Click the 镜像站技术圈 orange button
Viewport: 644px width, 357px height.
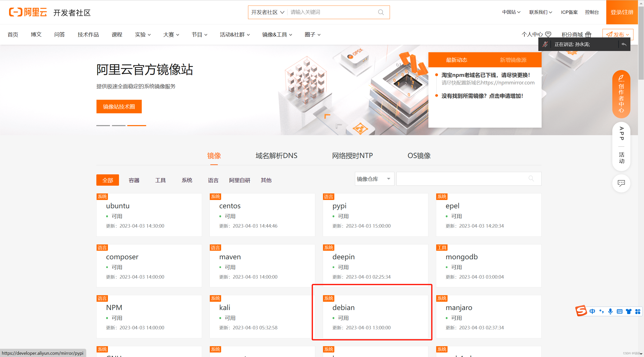tap(119, 107)
